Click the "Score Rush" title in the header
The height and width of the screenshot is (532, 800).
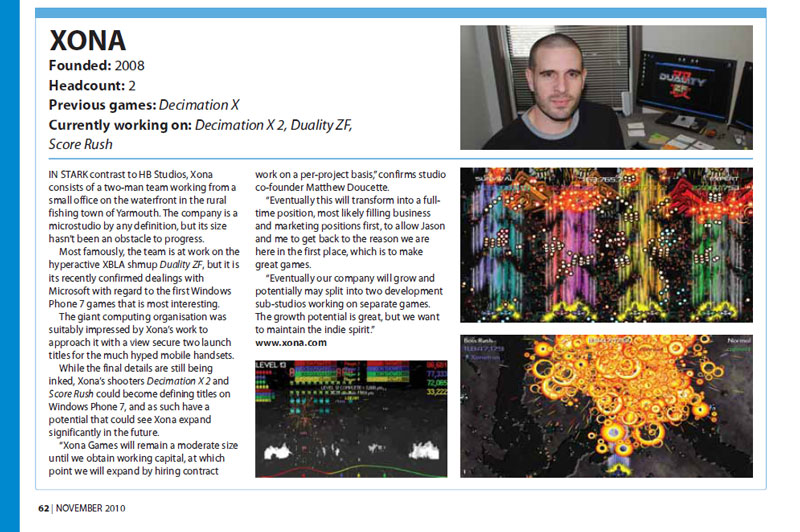tap(81, 144)
